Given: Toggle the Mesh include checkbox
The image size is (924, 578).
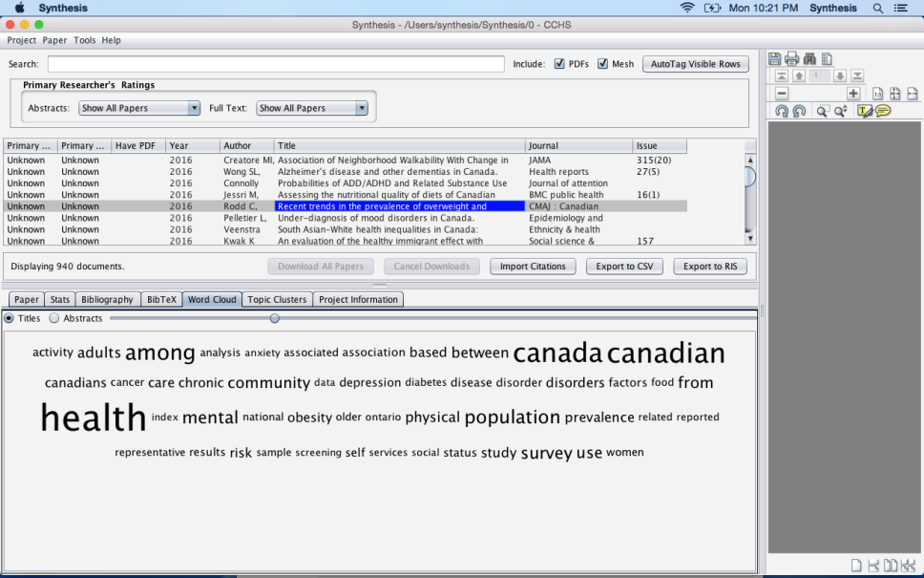Looking at the screenshot, I should tap(602, 64).
